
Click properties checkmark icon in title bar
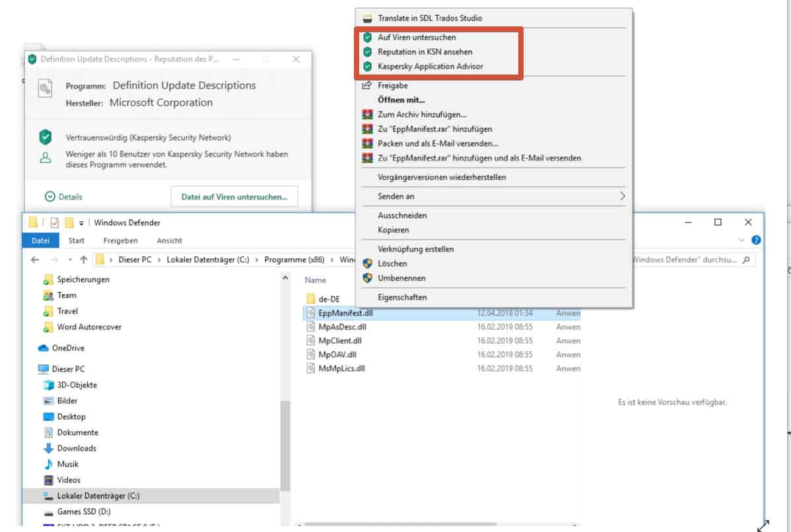pyautogui.click(x=55, y=222)
